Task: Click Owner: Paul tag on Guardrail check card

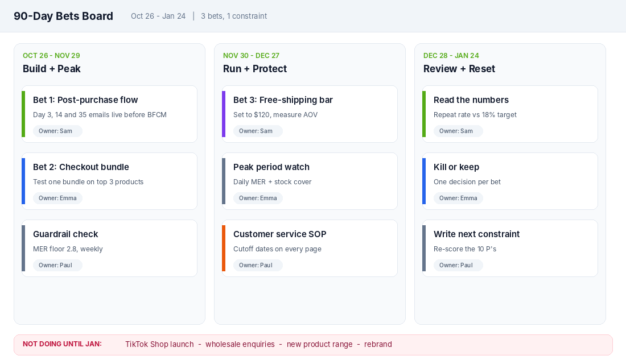Action: pos(57,265)
